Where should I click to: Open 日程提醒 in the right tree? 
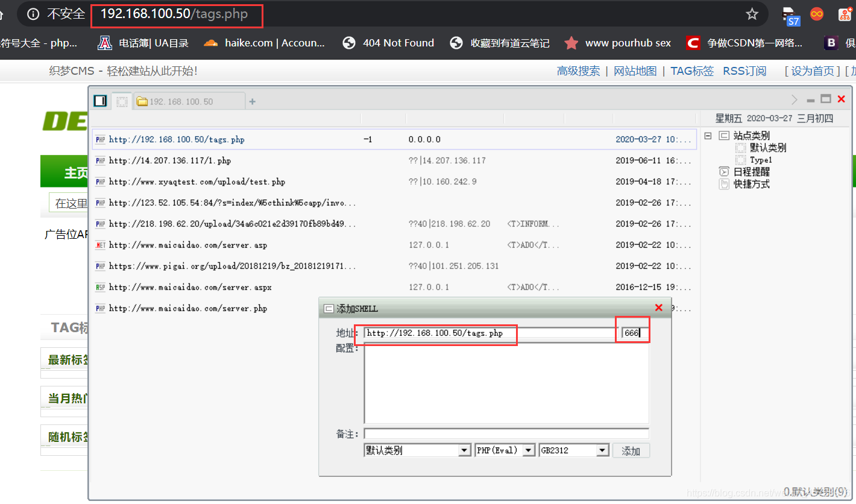(751, 172)
